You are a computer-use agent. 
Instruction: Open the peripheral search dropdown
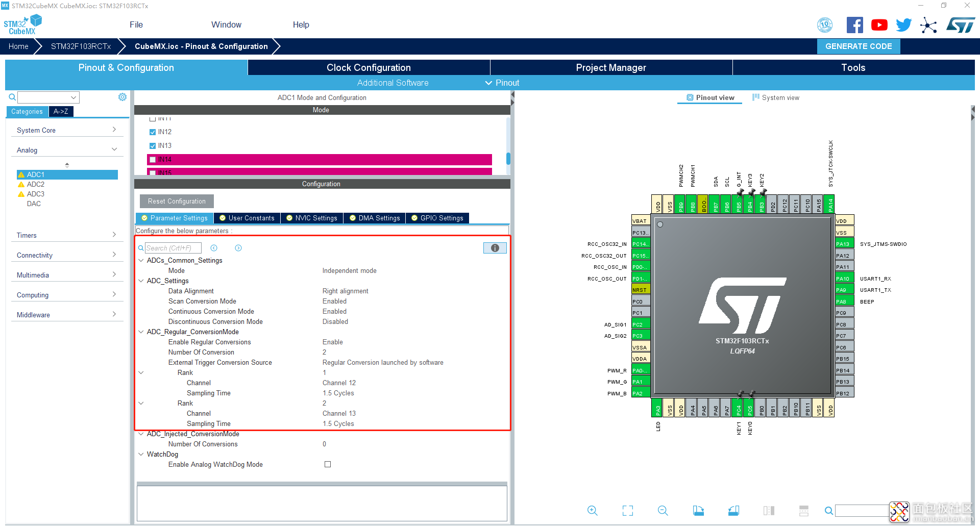coord(74,97)
